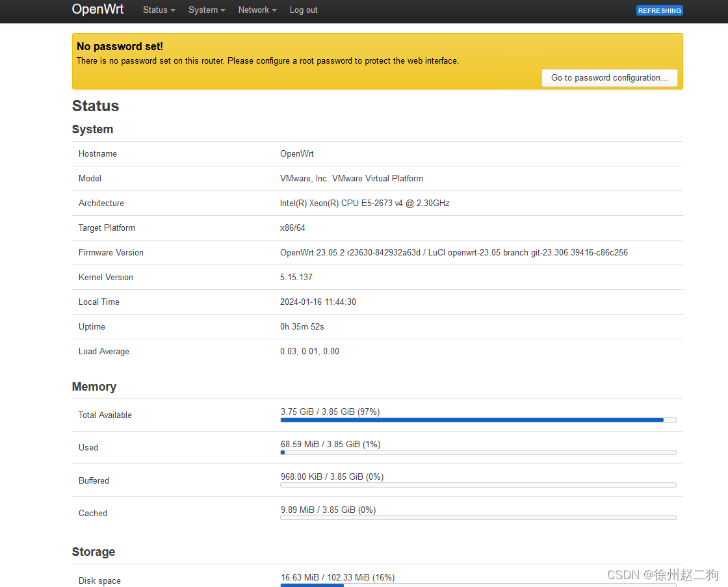This screenshot has width=728, height=587.
Task: Select the load average 0.03, 0.01, 0.00
Action: (309, 351)
